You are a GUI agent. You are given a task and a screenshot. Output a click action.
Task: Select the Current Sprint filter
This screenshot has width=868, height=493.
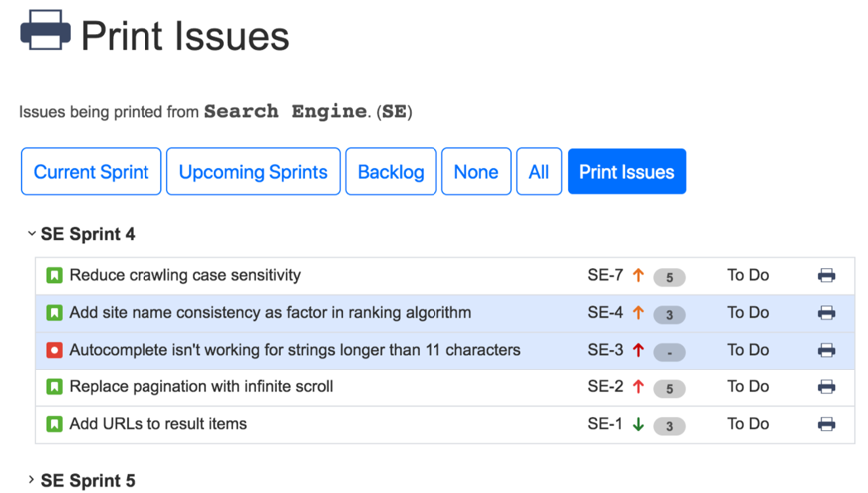91,172
